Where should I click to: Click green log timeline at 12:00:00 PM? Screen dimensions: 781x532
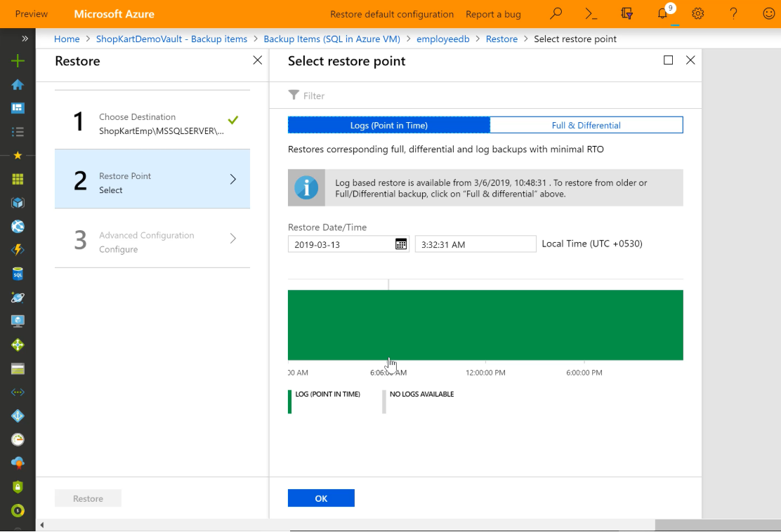(485, 325)
